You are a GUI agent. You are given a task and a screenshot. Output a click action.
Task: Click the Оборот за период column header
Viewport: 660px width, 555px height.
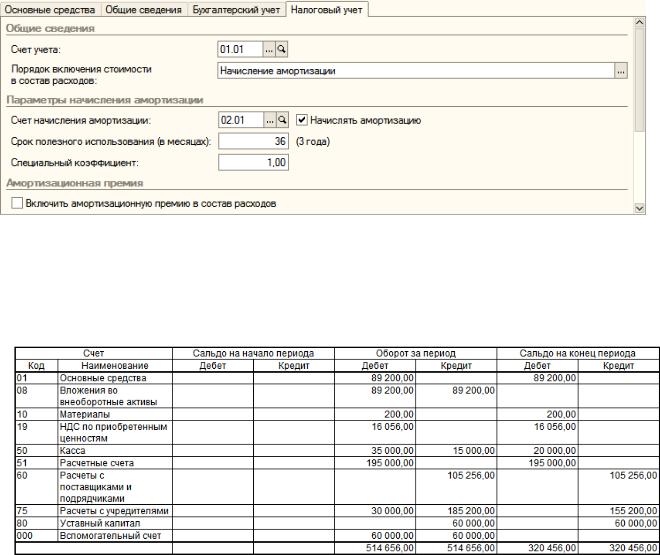pos(415,353)
